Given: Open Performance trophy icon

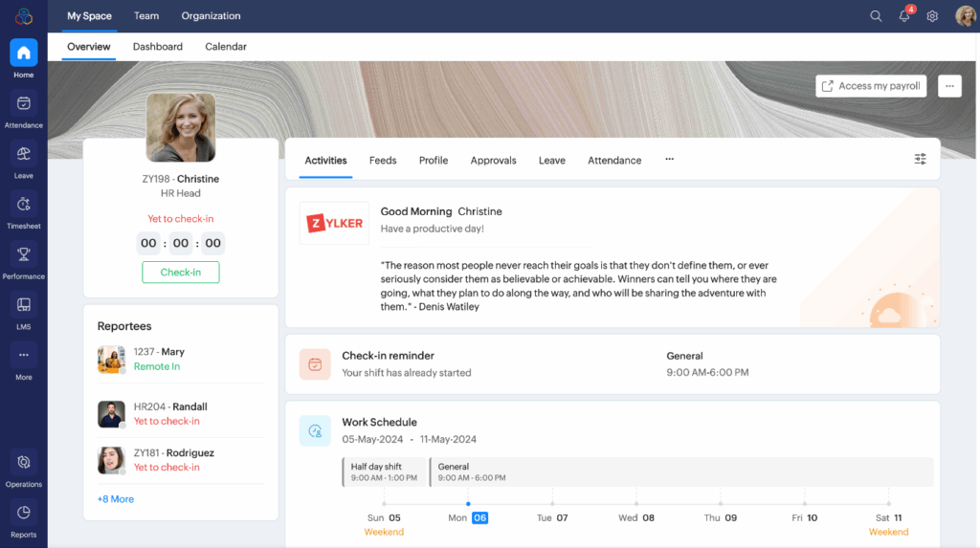Looking at the screenshot, I should pyautogui.click(x=24, y=254).
